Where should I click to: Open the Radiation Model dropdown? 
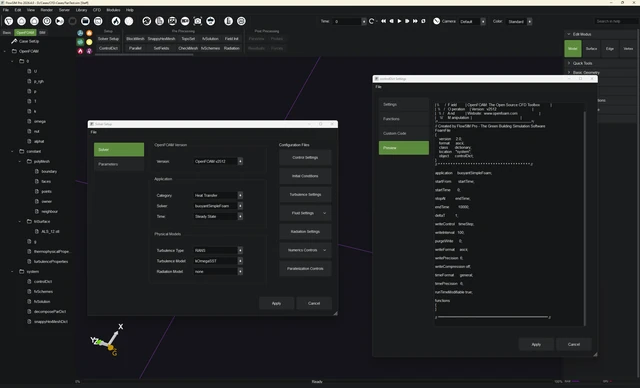[240, 272]
